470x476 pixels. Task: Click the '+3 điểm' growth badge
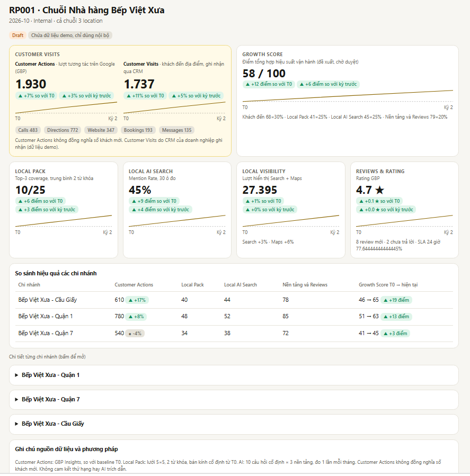[395, 334]
